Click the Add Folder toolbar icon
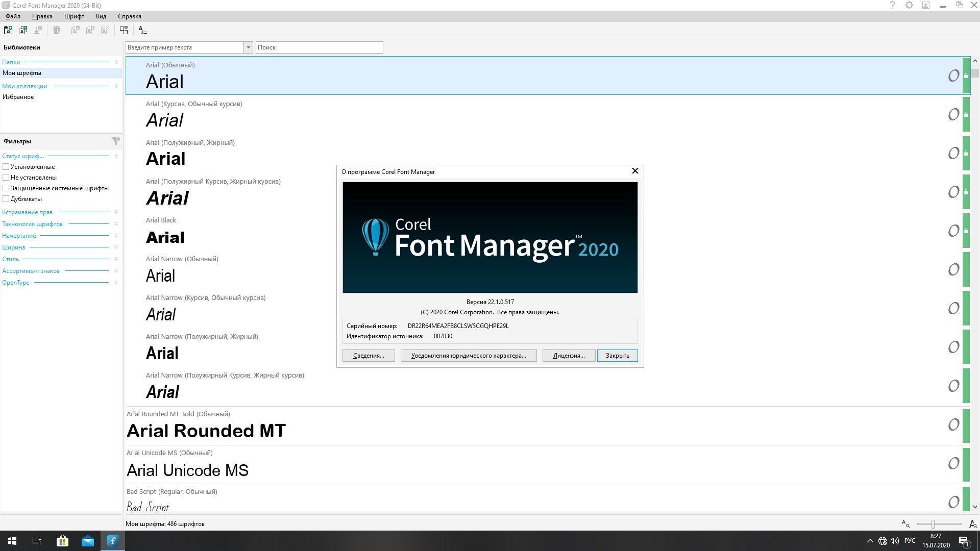The width and height of the screenshot is (980, 551). pos(8,30)
